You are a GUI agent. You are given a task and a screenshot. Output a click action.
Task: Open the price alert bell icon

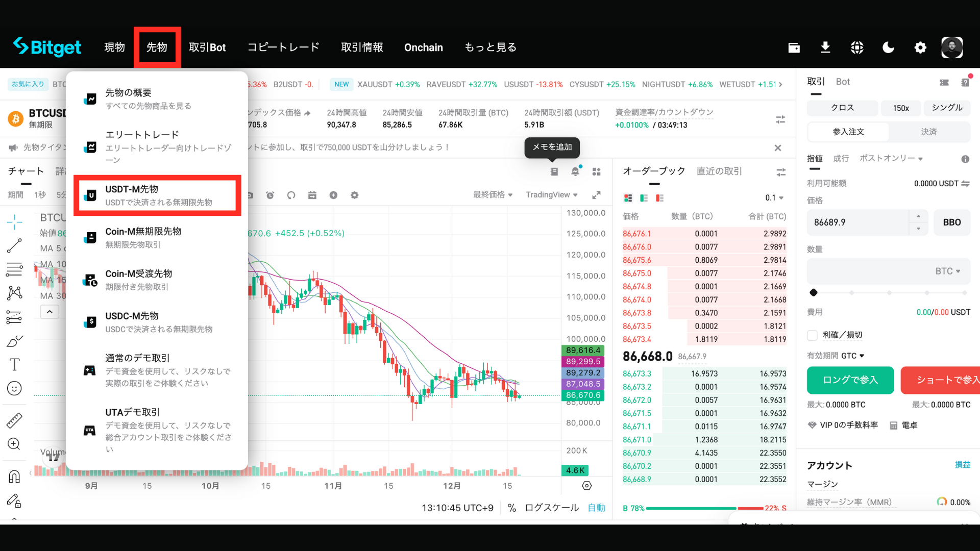(x=575, y=172)
